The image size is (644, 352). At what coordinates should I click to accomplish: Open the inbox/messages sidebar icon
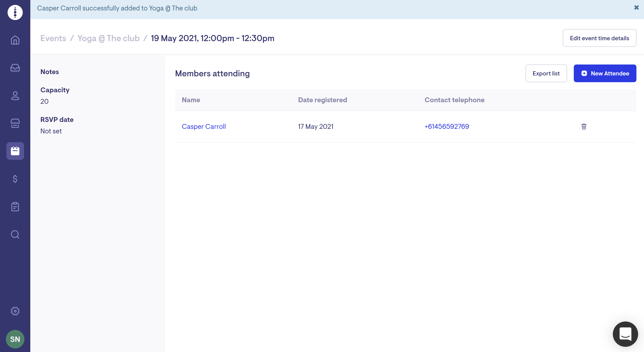click(x=15, y=67)
